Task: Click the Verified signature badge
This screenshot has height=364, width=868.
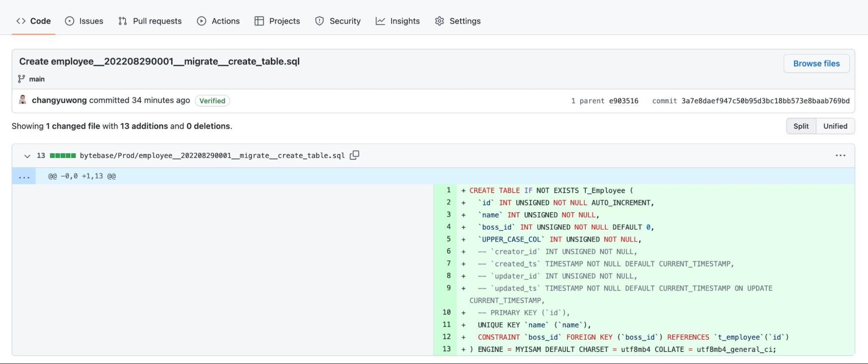Action: point(212,101)
